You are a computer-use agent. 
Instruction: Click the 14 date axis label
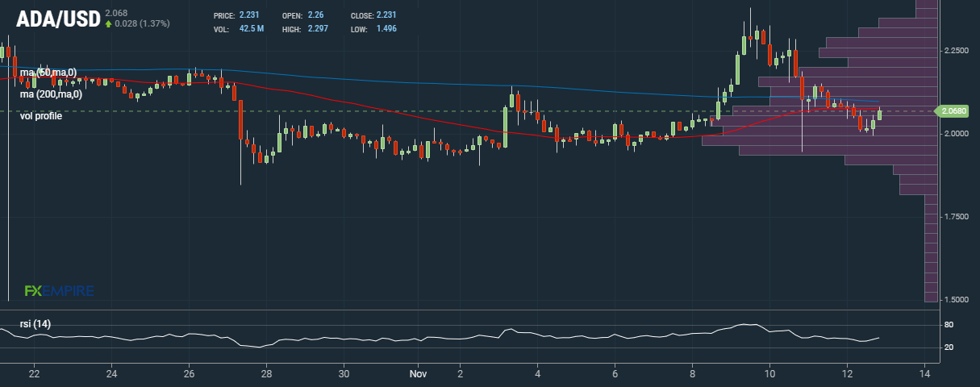pyautogui.click(x=924, y=374)
